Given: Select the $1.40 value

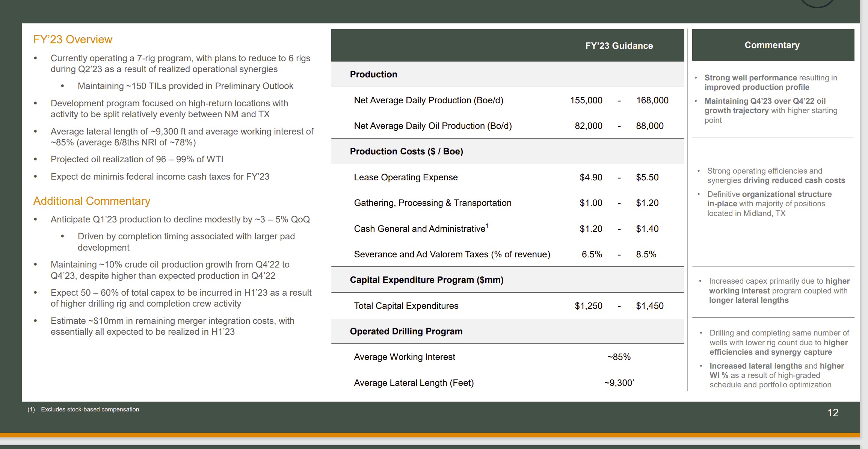Looking at the screenshot, I should point(647,229).
